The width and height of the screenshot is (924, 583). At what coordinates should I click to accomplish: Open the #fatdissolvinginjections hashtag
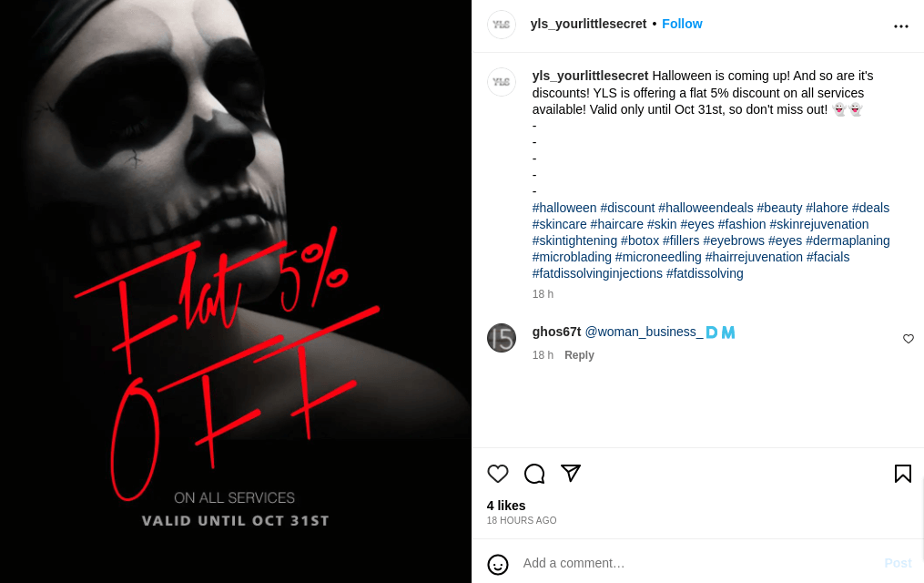pos(597,273)
